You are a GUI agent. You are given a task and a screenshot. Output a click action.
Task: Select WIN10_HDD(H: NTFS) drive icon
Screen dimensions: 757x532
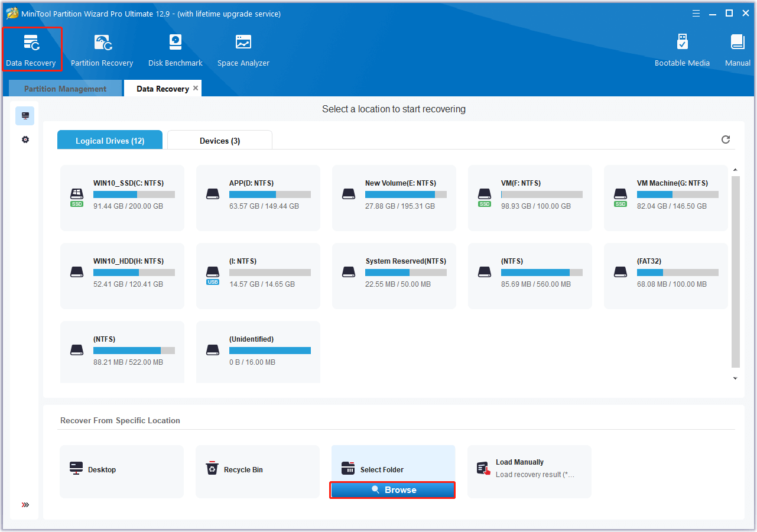(x=77, y=273)
